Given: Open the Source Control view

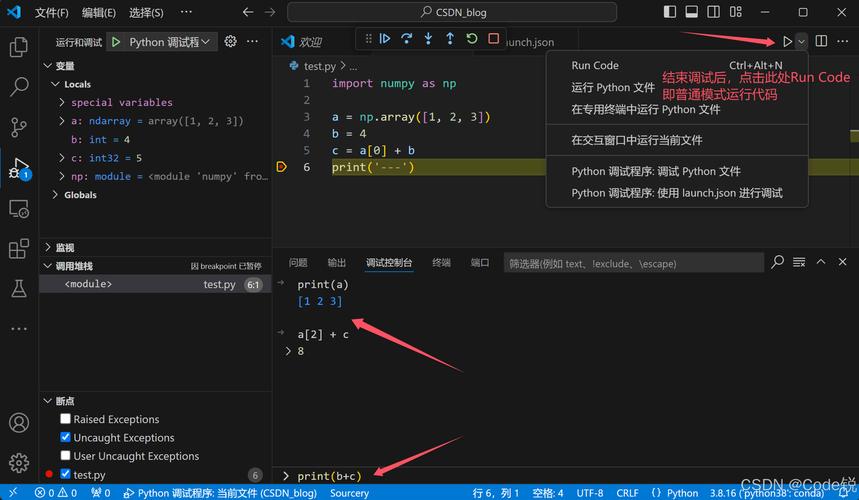Looking at the screenshot, I should pos(18,127).
